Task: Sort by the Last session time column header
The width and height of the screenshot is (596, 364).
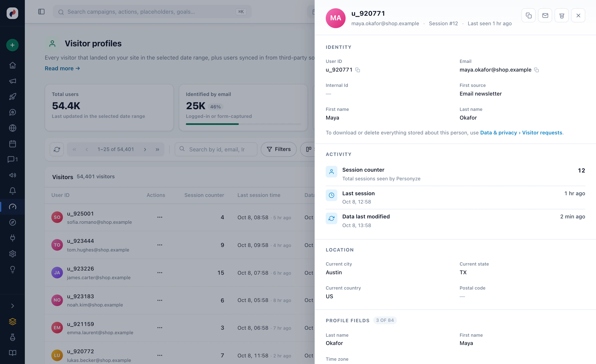Action: point(259,195)
